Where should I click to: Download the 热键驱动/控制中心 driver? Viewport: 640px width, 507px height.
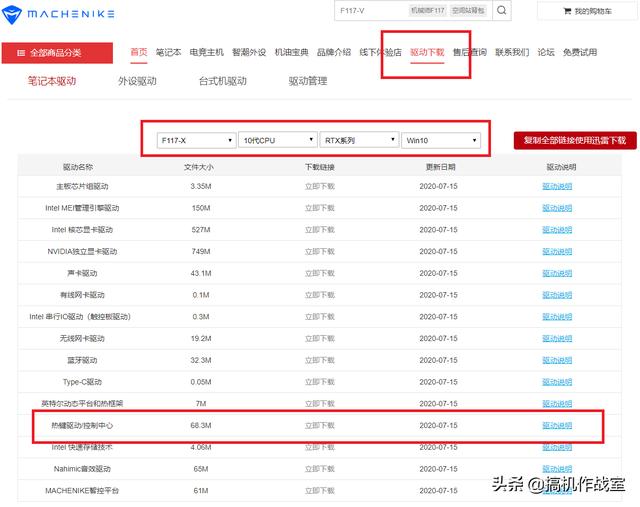tap(320, 425)
